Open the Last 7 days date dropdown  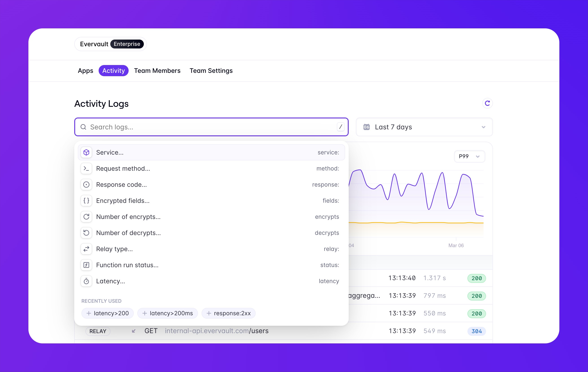click(x=424, y=127)
